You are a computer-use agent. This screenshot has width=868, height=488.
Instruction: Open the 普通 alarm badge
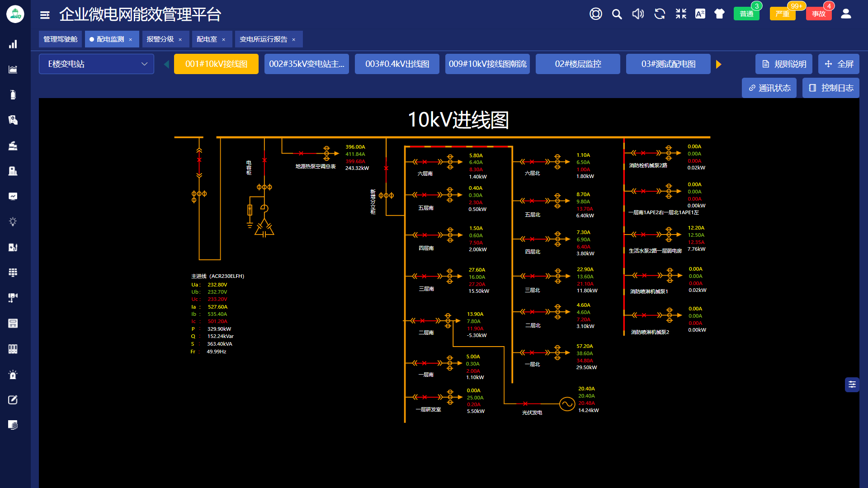click(746, 14)
